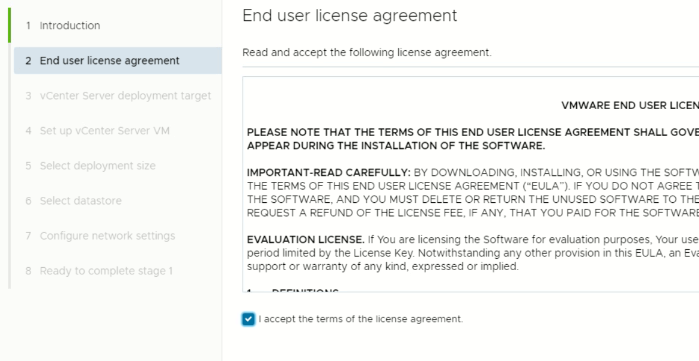Click the 'EVALUATION LICENSE.' bold paragraph heading
This screenshot has width=699, height=361.
point(306,240)
